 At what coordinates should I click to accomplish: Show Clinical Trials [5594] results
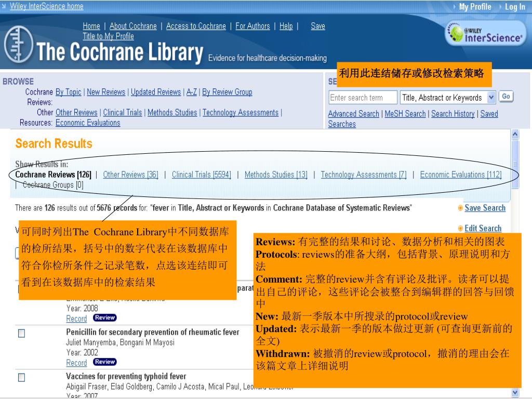(201, 175)
